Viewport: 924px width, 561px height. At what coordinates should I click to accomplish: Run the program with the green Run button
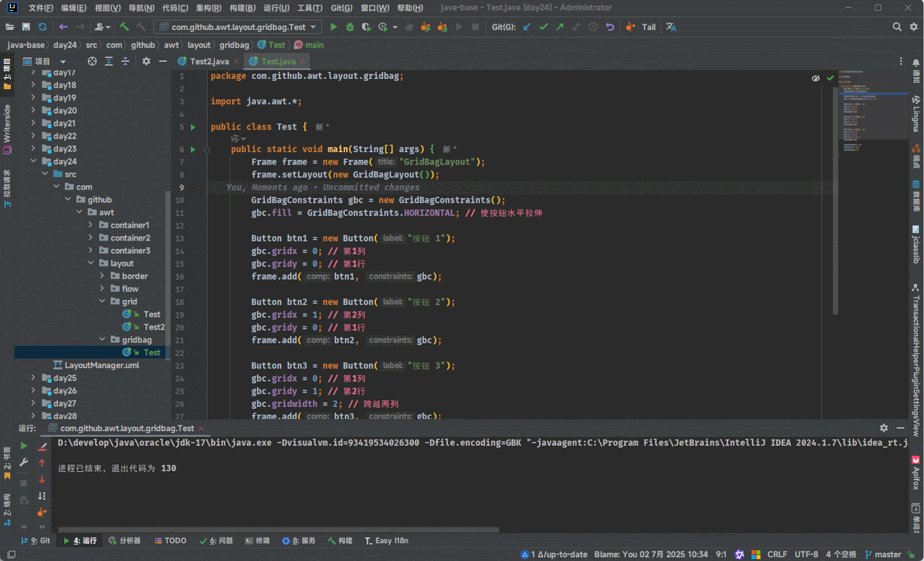coord(333,27)
